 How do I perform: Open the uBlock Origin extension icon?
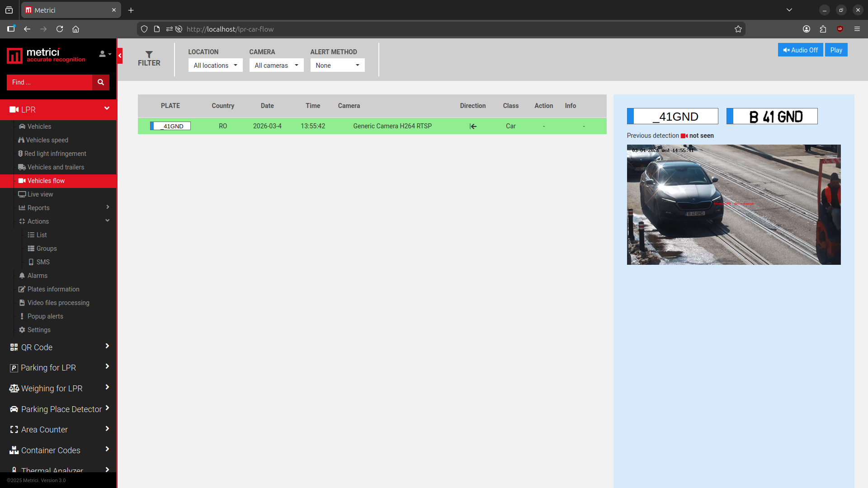tap(840, 29)
